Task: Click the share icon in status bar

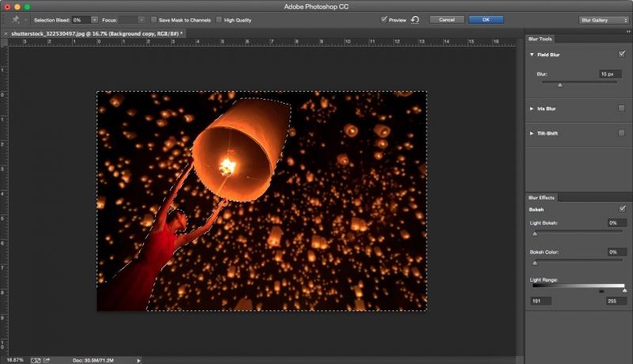Action: [x=46, y=359]
